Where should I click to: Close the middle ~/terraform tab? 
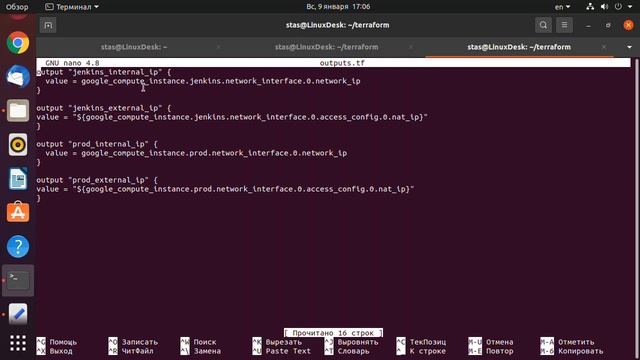(x=411, y=47)
